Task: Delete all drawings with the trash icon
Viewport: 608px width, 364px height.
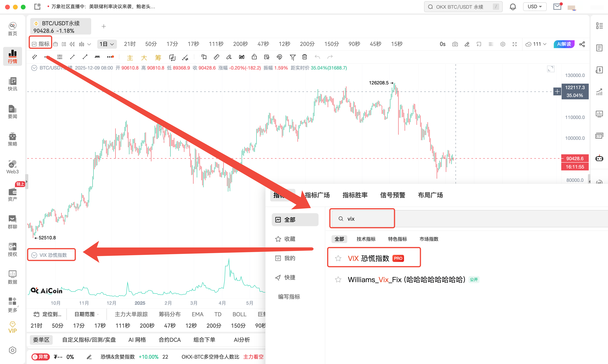Action: (305, 57)
